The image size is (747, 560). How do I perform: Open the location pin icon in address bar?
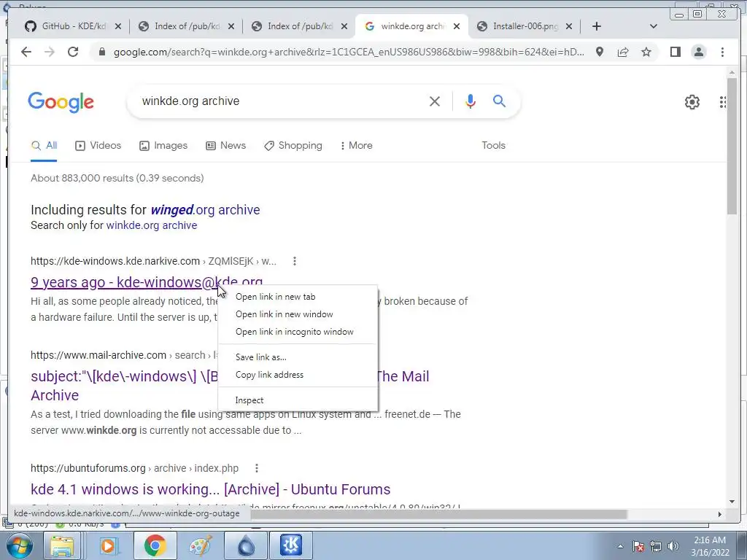pyautogui.click(x=600, y=52)
